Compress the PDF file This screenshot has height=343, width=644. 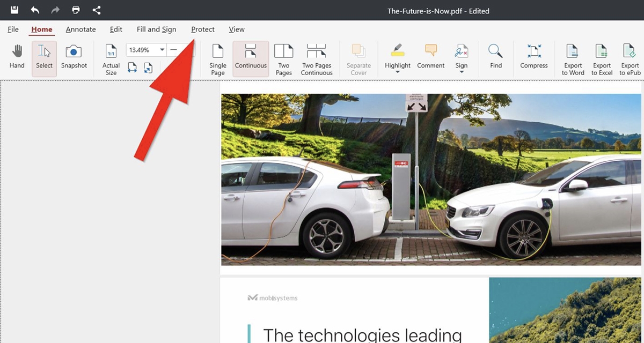point(534,57)
